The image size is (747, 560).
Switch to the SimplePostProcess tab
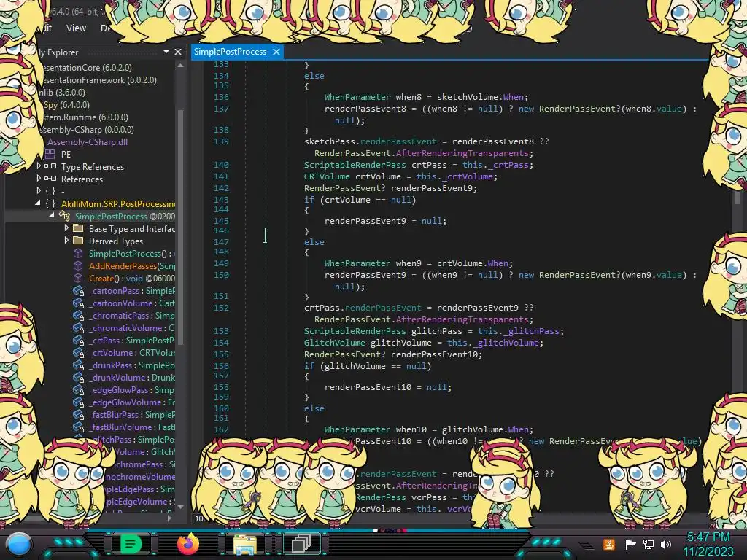(x=230, y=52)
